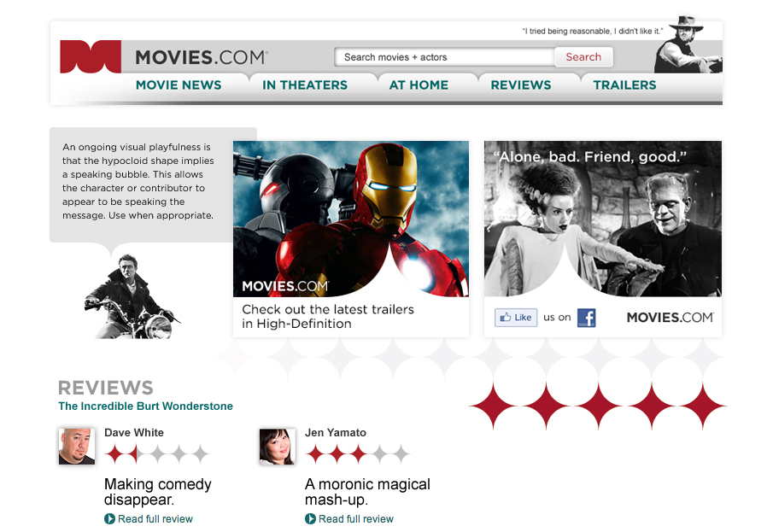Screen dimensions: 773x532
Task: Focus the Search movies + actors field
Action: pyautogui.click(x=444, y=57)
